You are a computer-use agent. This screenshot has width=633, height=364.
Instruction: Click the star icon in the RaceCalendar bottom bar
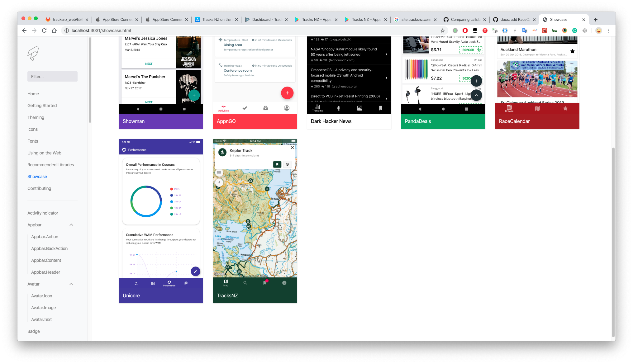tap(565, 108)
